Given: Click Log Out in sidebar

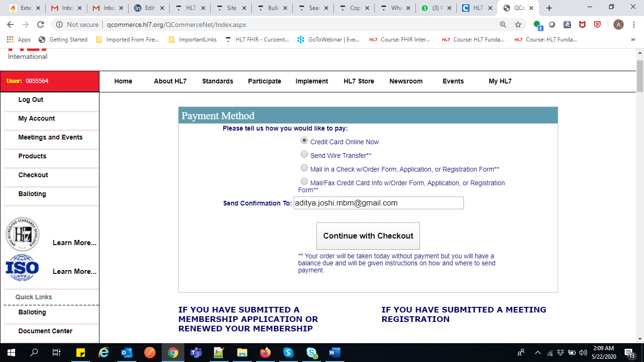Looking at the screenshot, I should coord(31,99).
